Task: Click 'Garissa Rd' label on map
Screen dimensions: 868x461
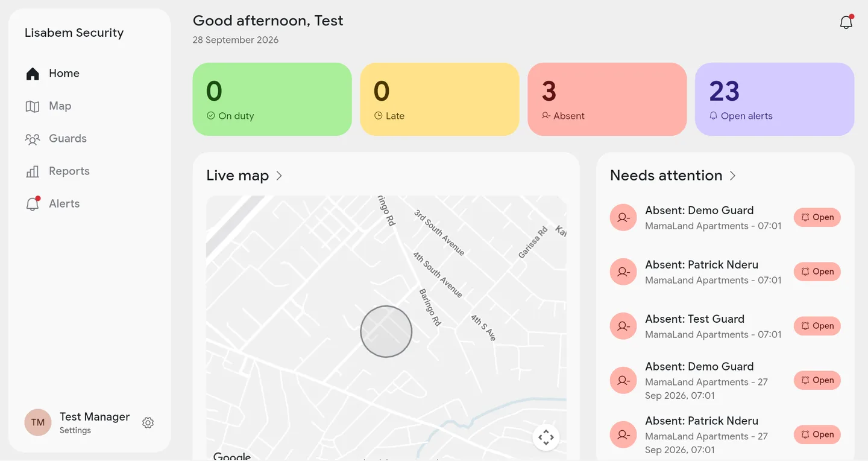Action: (x=533, y=243)
